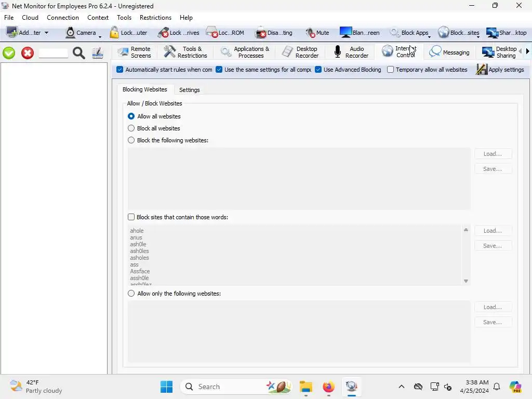Click the muted speaker tray icon
Screen dimensions: 532x399
click(x=448, y=387)
